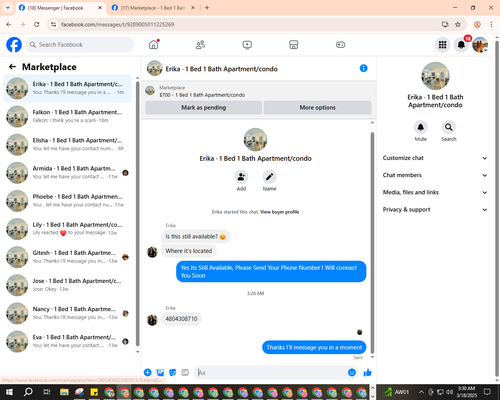Open Phoebe conversation in list
The width and height of the screenshot is (500, 400).
(67, 201)
